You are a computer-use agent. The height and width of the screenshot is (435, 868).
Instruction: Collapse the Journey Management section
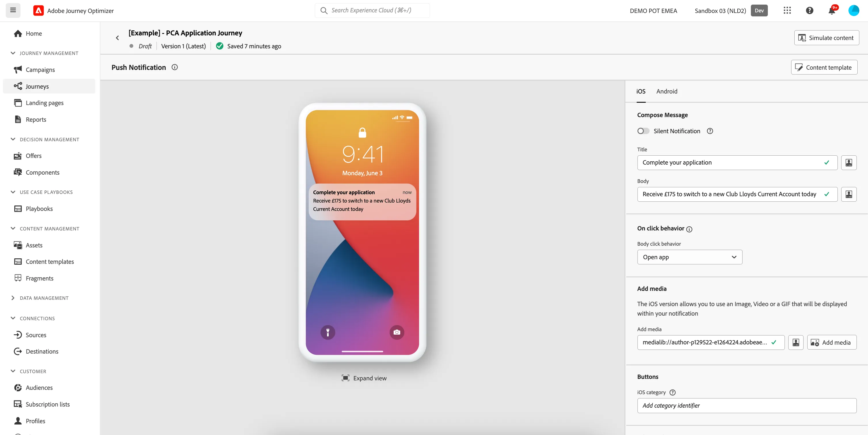[x=13, y=53]
